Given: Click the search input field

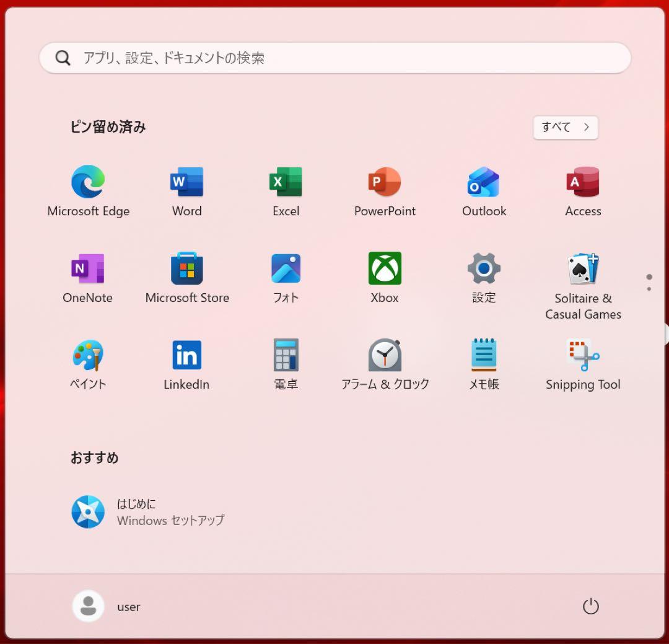Looking at the screenshot, I should pos(334,58).
